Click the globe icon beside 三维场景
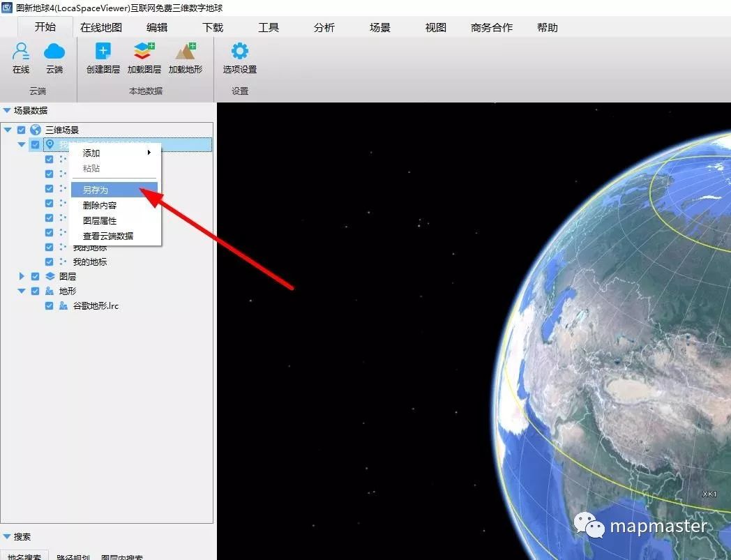 click(x=36, y=130)
